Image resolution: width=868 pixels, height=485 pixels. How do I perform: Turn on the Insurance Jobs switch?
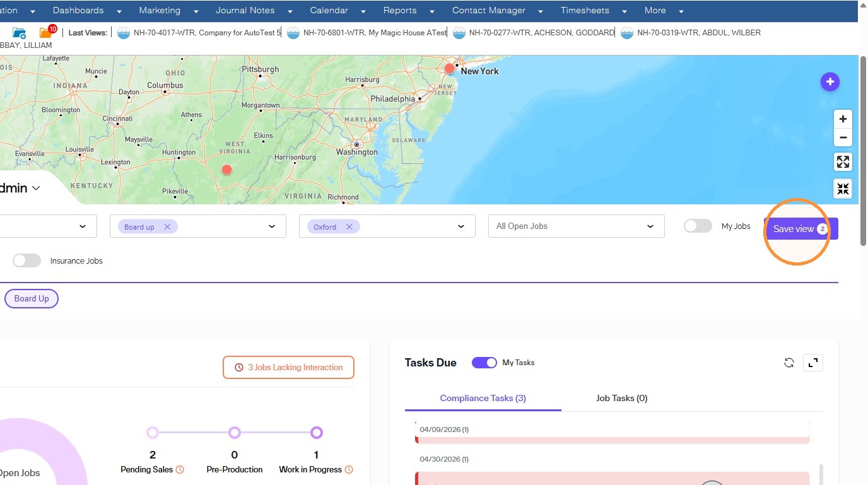(26, 260)
